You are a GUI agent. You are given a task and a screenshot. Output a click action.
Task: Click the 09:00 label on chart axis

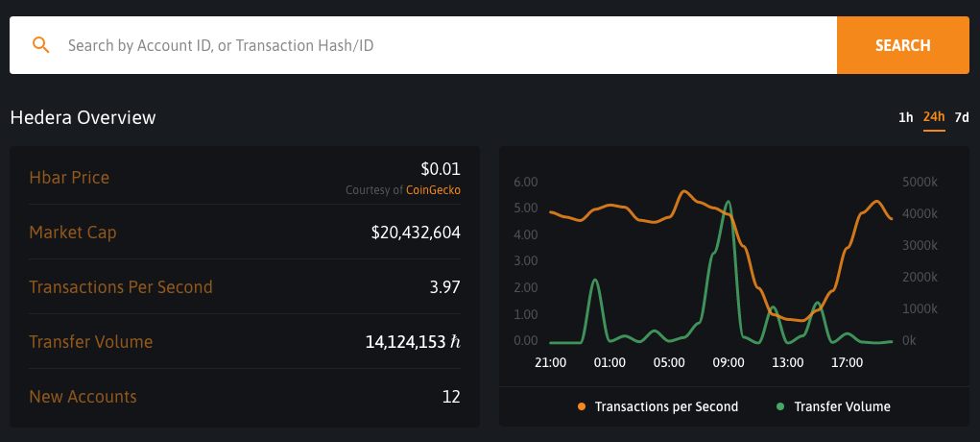tap(729, 363)
